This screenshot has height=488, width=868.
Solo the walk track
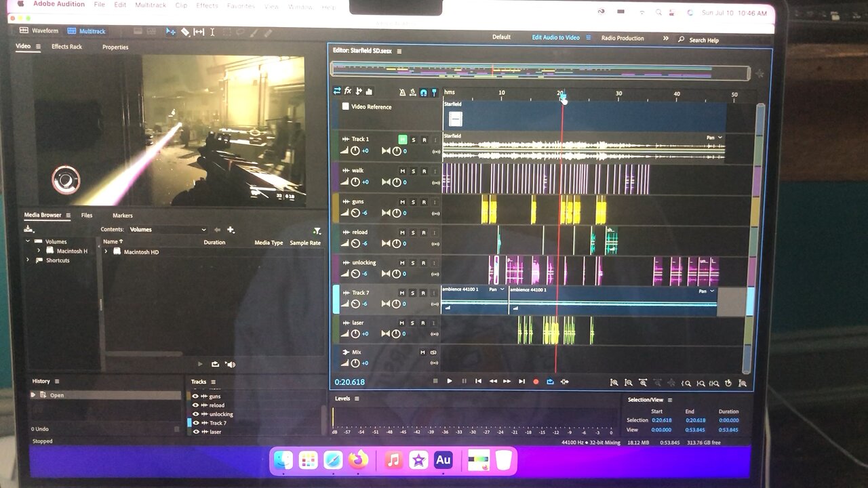click(413, 171)
